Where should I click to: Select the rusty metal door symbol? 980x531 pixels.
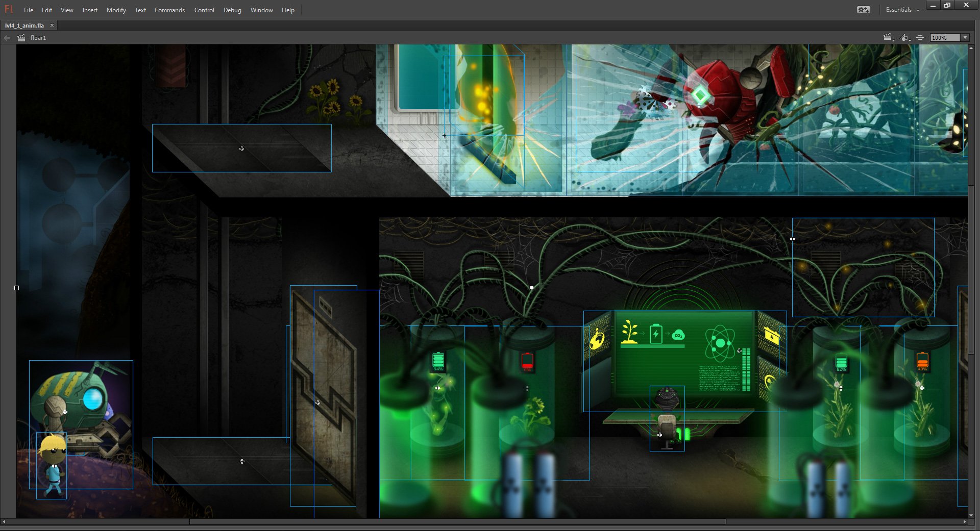[323, 396]
